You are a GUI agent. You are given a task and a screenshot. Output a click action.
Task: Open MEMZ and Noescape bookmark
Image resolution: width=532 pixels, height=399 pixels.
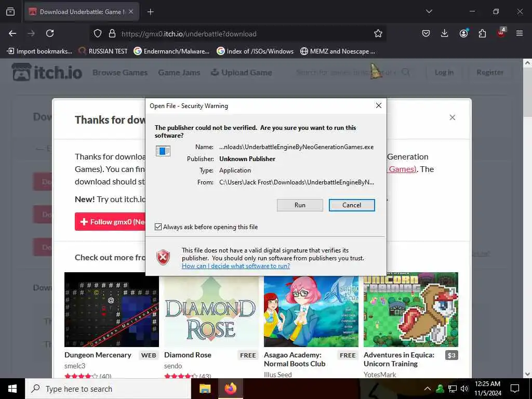tap(338, 51)
